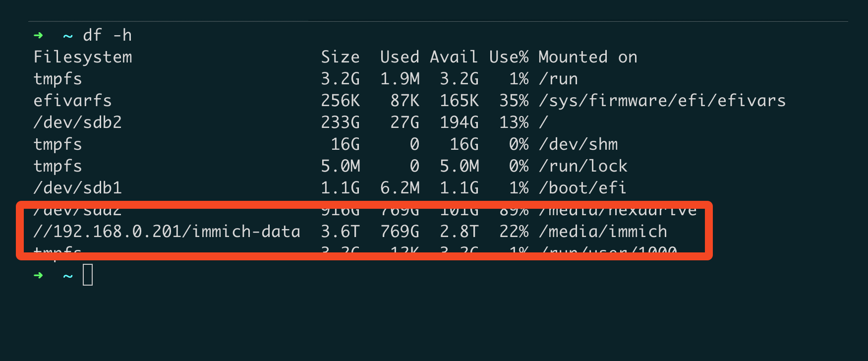Click the /media/immich mount point
868x361 pixels.
pyautogui.click(x=602, y=232)
